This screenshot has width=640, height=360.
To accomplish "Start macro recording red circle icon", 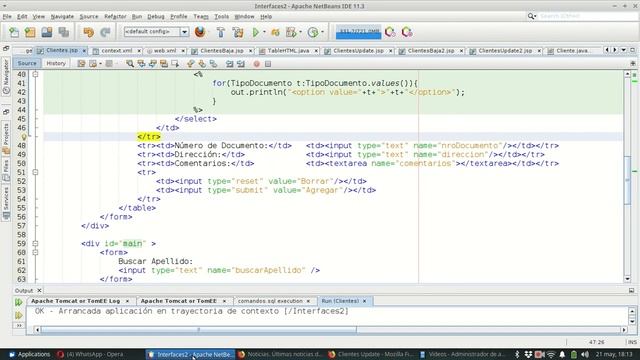I will pos(256,64).
